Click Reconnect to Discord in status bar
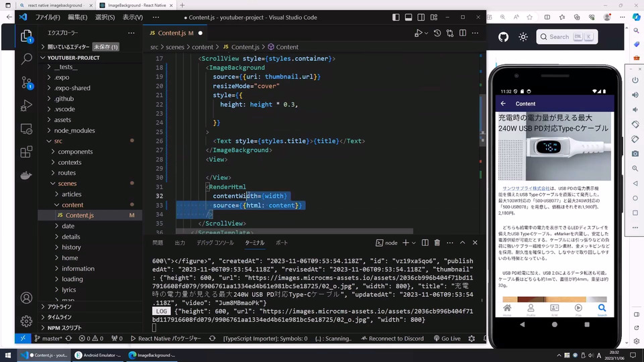The image size is (644, 362). (x=391, y=339)
